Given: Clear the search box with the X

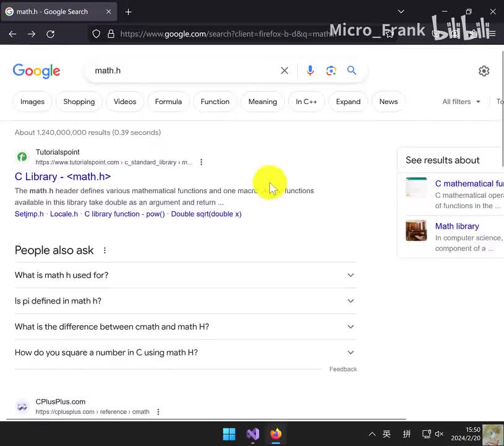Looking at the screenshot, I should (284, 71).
